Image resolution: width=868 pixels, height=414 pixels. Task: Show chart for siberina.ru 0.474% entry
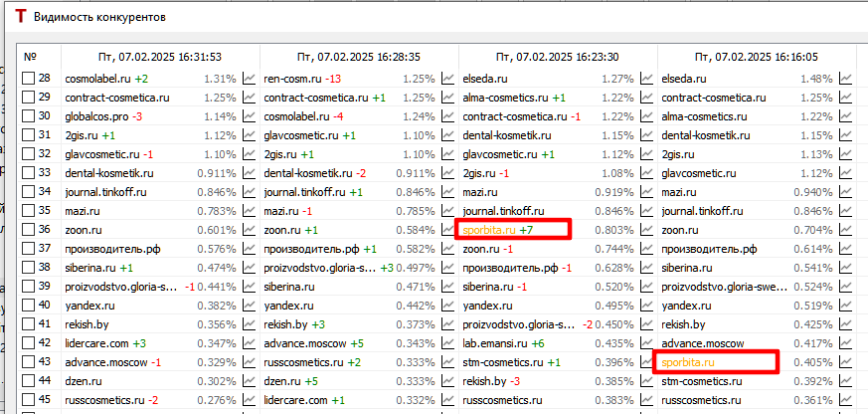tap(250, 268)
